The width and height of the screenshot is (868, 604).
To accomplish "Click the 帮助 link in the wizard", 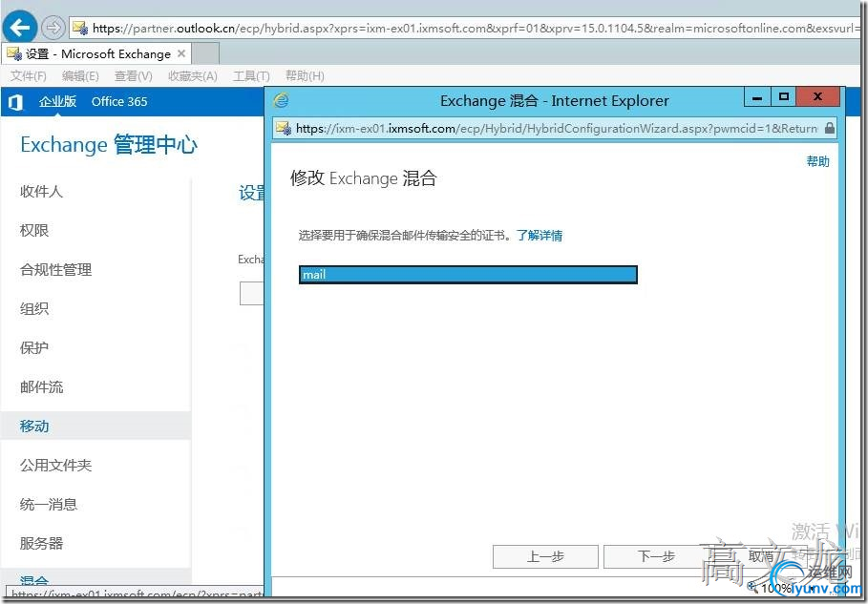I will [x=817, y=161].
